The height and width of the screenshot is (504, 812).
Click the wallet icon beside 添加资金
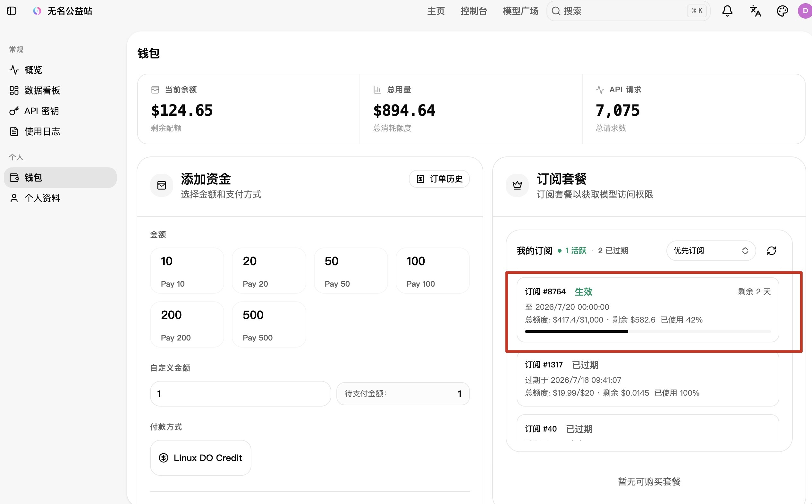162,185
